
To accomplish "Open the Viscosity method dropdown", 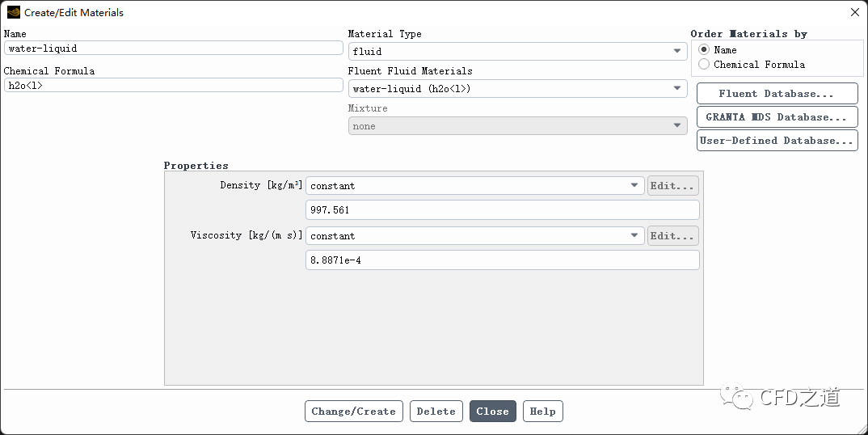I will (475, 235).
